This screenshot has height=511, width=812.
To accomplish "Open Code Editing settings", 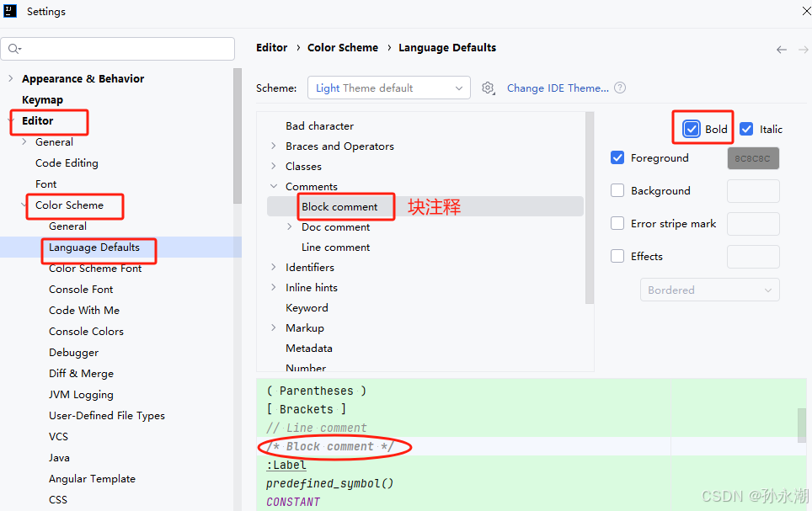I will pos(67,163).
